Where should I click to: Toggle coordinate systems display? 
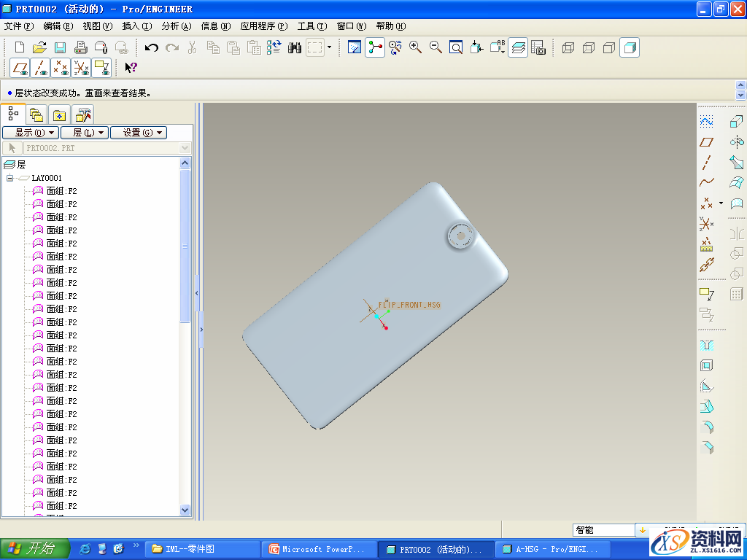(x=82, y=68)
